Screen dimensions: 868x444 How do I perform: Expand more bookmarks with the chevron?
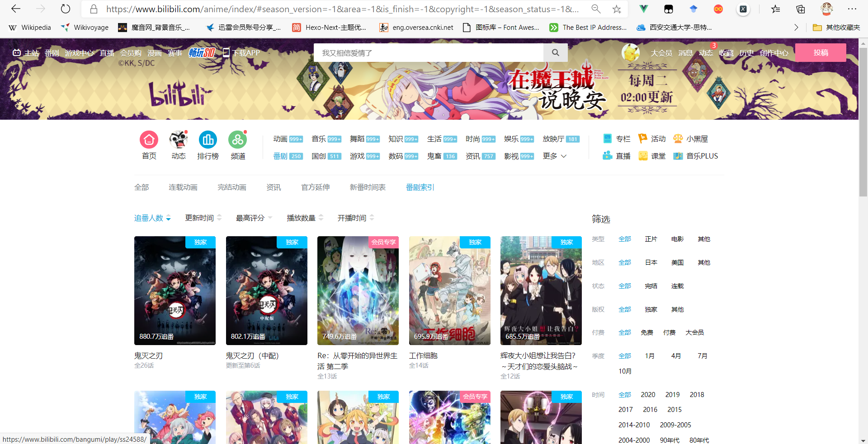click(796, 28)
